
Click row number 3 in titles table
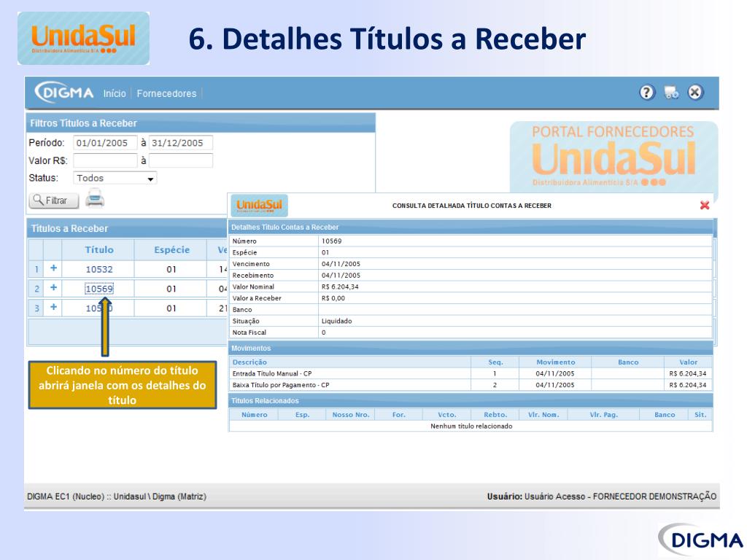(x=36, y=308)
